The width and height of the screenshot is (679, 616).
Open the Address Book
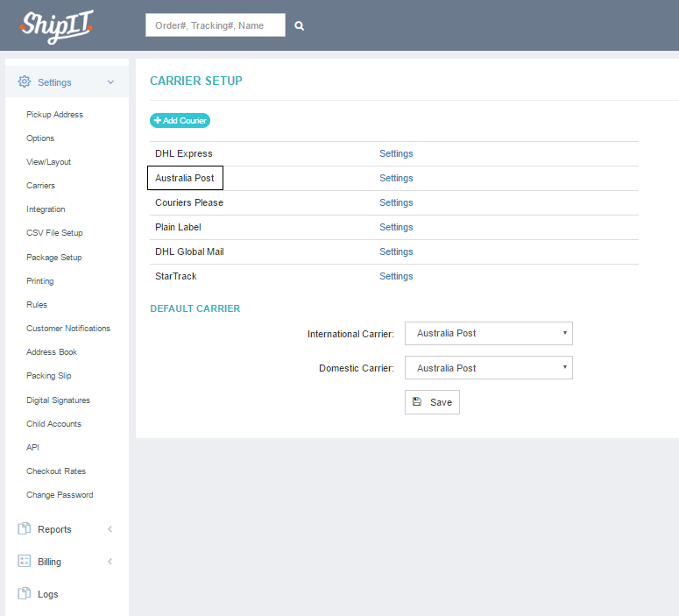click(x=52, y=351)
